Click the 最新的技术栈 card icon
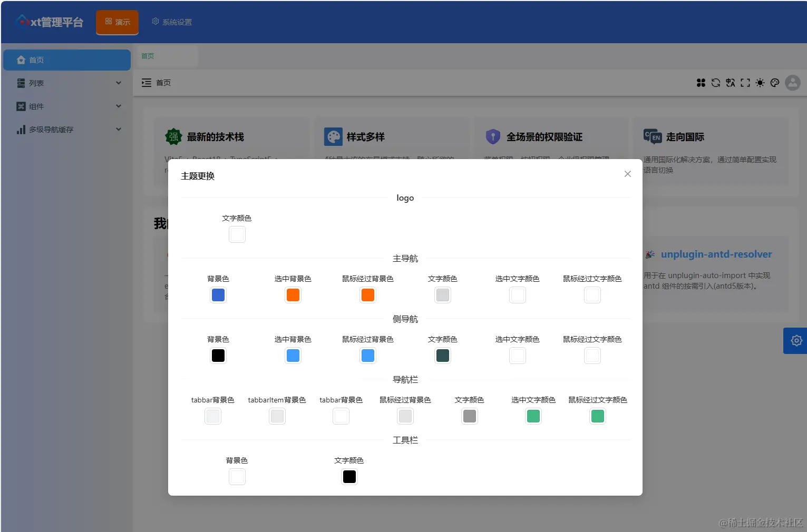Screen dimensions: 807x532 (173, 137)
